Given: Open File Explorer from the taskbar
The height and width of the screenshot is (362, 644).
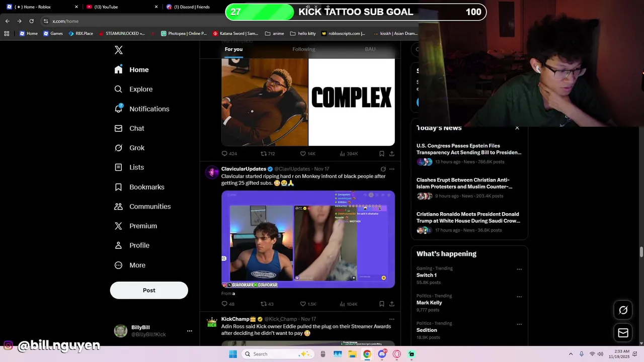Looking at the screenshot, I should [x=352, y=354].
